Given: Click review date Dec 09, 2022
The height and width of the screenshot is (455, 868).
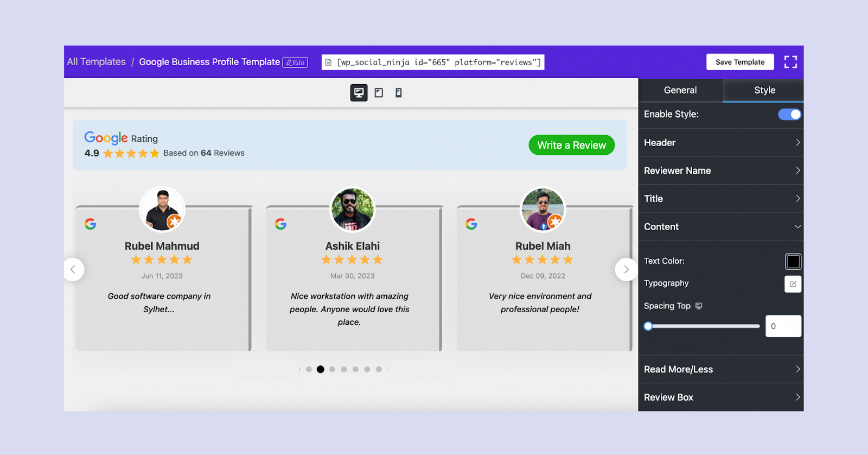Looking at the screenshot, I should (x=543, y=276).
